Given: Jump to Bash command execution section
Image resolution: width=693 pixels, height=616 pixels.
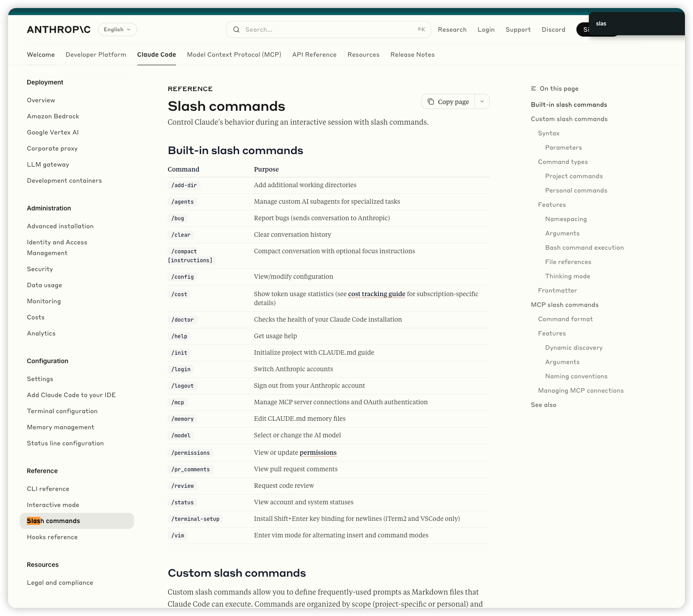Looking at the screenshot, I should [x=584, y=247].
